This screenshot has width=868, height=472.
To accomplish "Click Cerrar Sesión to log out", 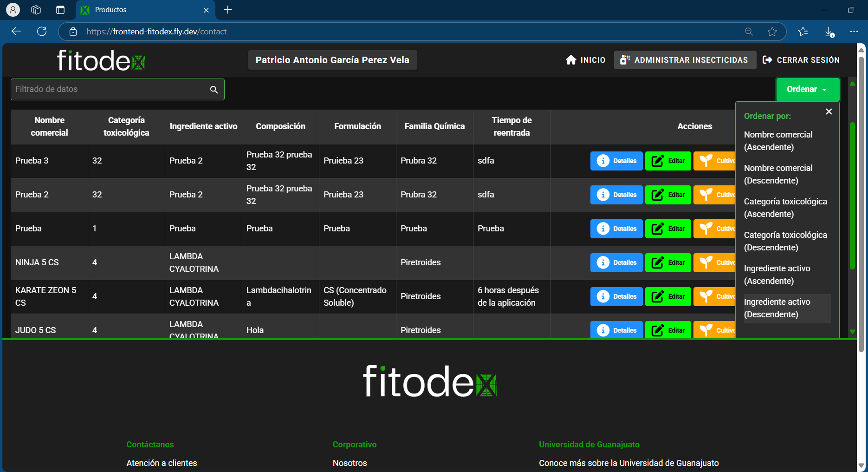I will [x=801, y=60].
